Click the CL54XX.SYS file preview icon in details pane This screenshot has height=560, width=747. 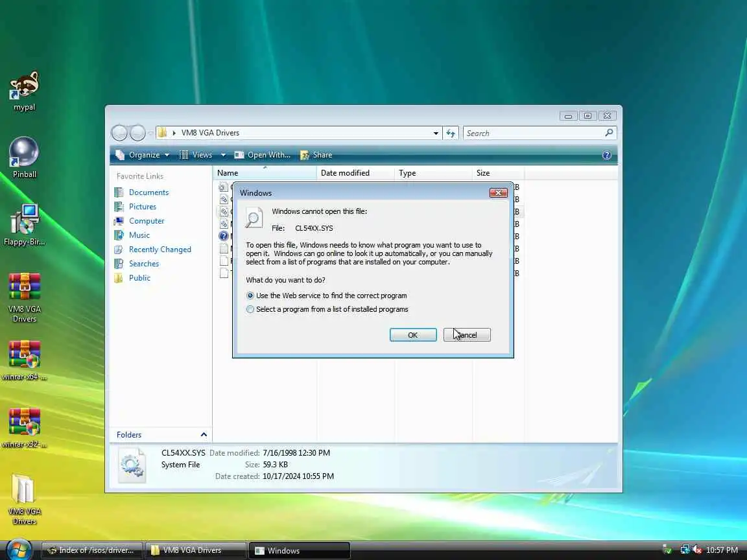tap(132, 465)
